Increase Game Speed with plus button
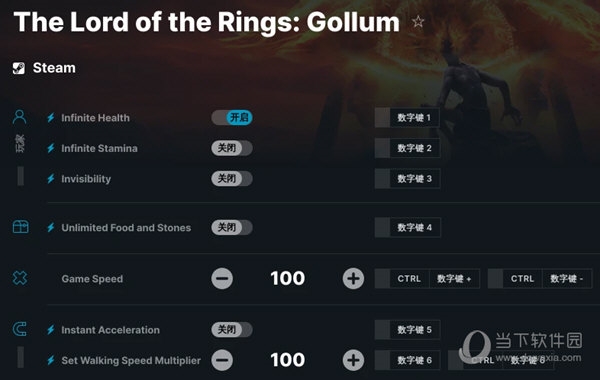The image size is (600, 380). 353,278
